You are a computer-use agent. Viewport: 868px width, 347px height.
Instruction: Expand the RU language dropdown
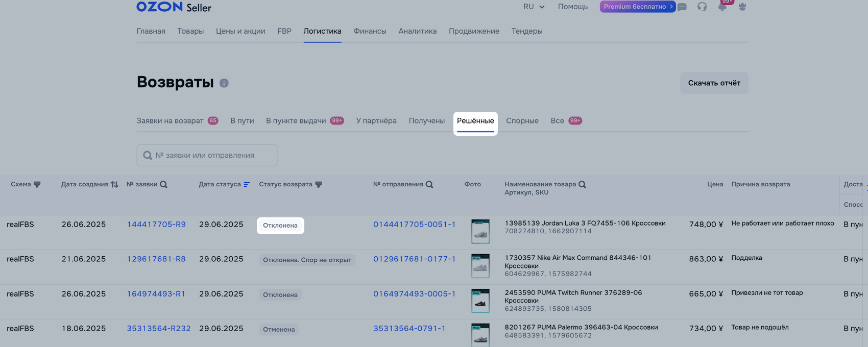tap(534, 7)
